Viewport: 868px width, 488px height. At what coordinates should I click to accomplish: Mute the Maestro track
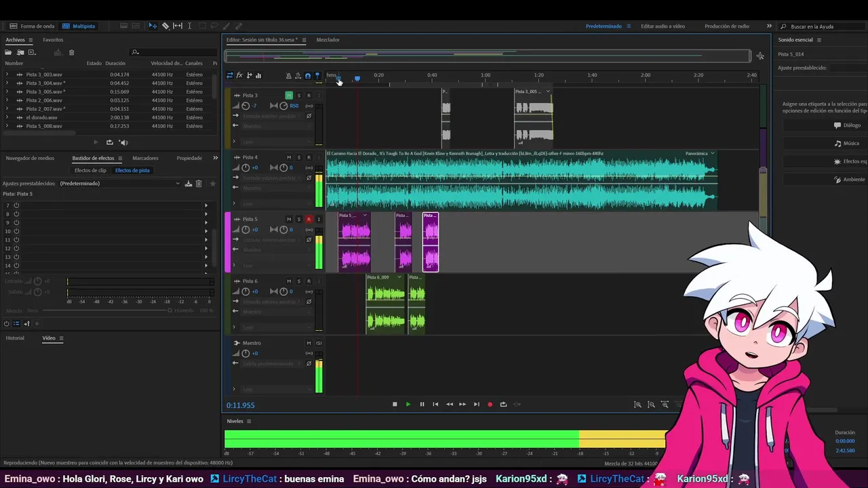point(309,343)
